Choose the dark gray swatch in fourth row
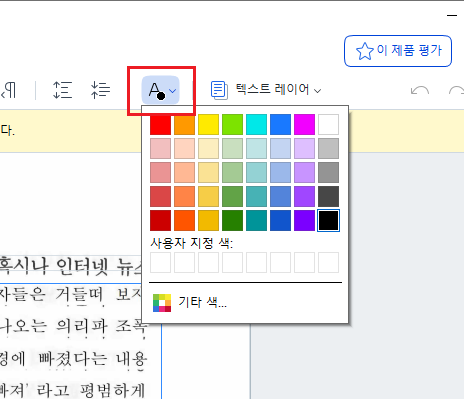 pos(328,196)
